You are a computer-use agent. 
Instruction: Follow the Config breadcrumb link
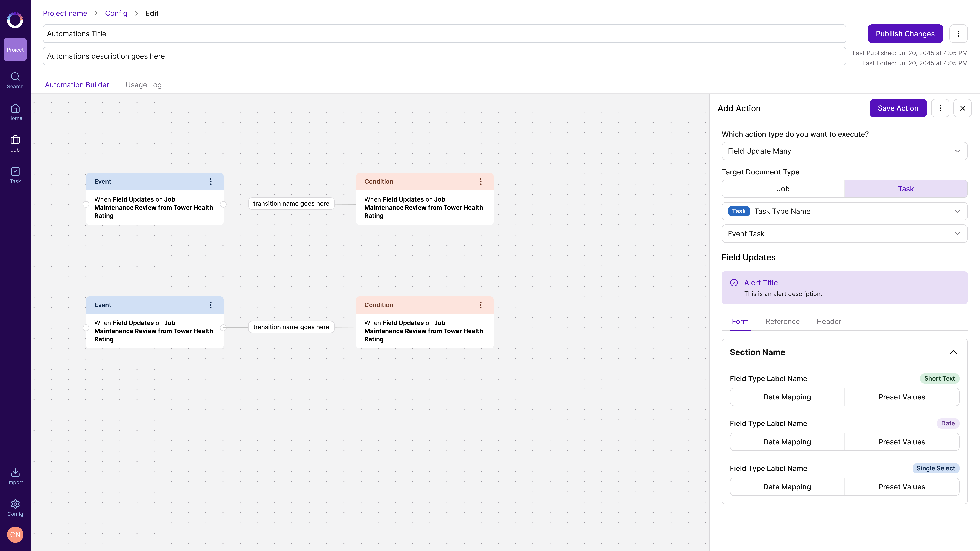coord(116,13)
